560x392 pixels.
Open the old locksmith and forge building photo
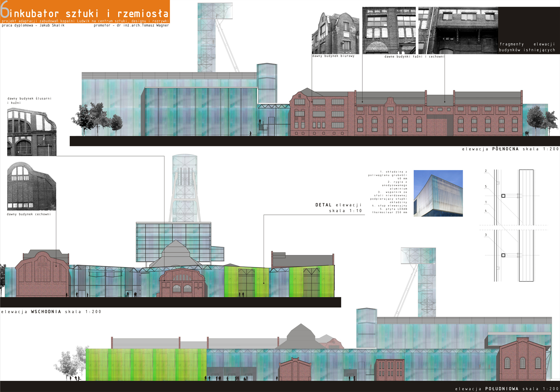(31, 132)
